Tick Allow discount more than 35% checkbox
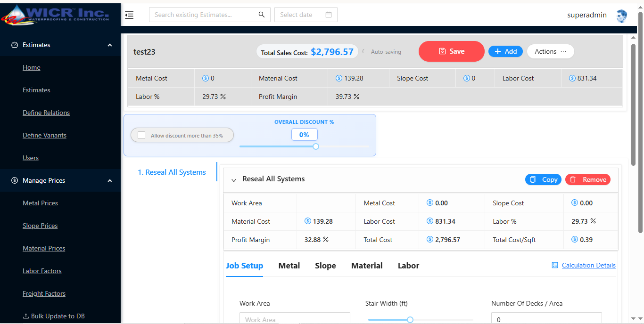This screenshot has height=324, width=644. [x=141, y=135]
